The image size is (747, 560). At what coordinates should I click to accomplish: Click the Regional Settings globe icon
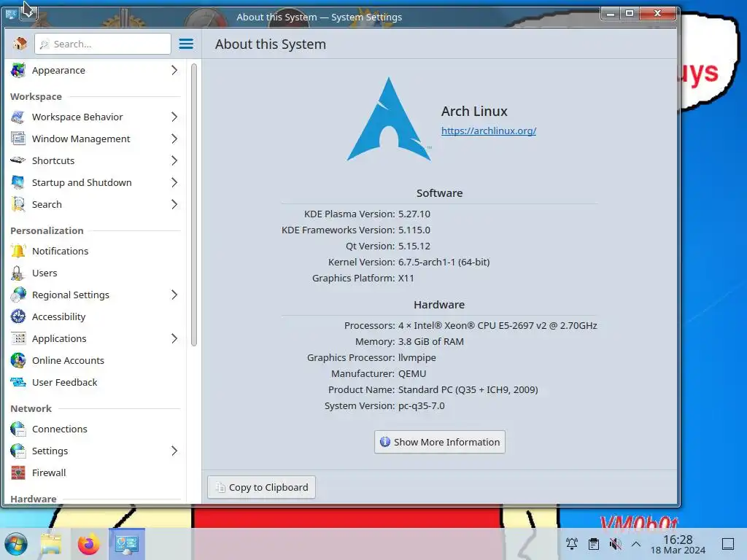click(18, 295)
